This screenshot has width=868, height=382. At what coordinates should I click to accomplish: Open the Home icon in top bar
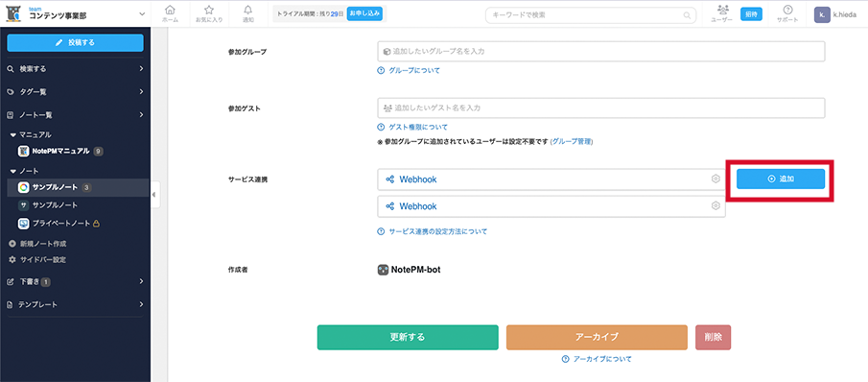click(170, 10)
